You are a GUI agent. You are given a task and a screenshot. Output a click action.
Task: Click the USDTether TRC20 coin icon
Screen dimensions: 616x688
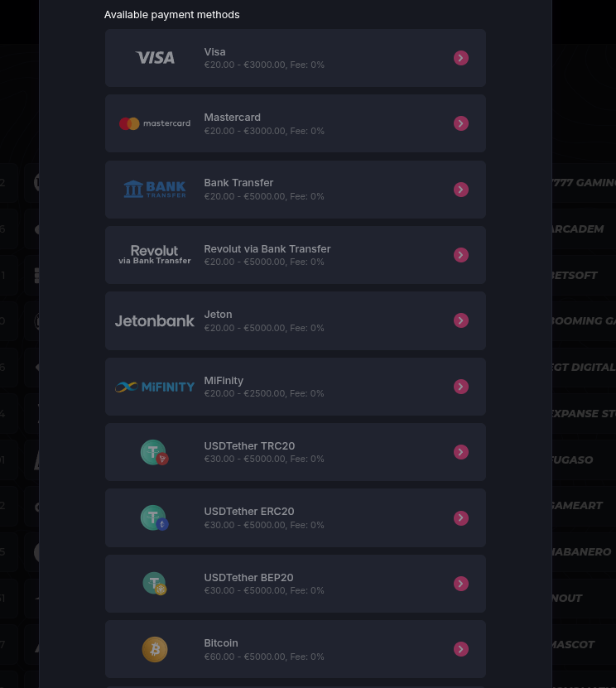[x=155, y=452]
